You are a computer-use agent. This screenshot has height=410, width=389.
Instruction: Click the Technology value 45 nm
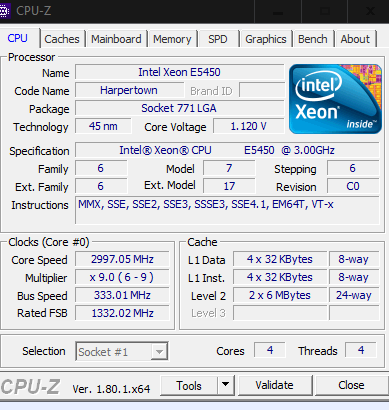pyautogui.click(x=103, y=126)
